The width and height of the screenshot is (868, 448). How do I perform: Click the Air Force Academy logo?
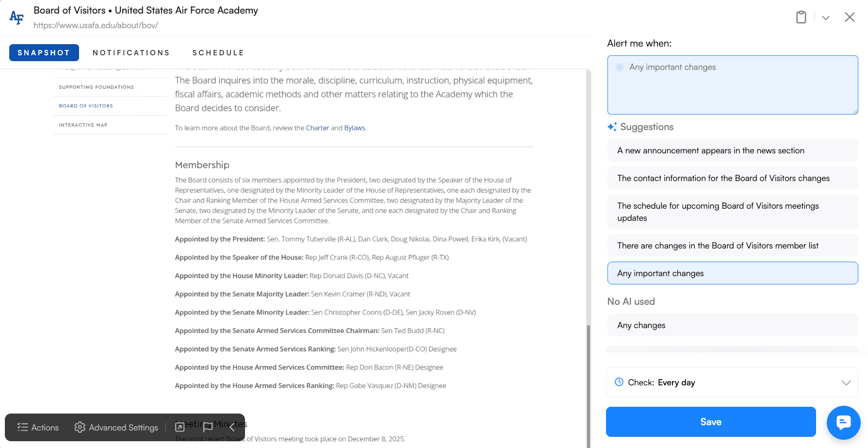click(16, 17)
